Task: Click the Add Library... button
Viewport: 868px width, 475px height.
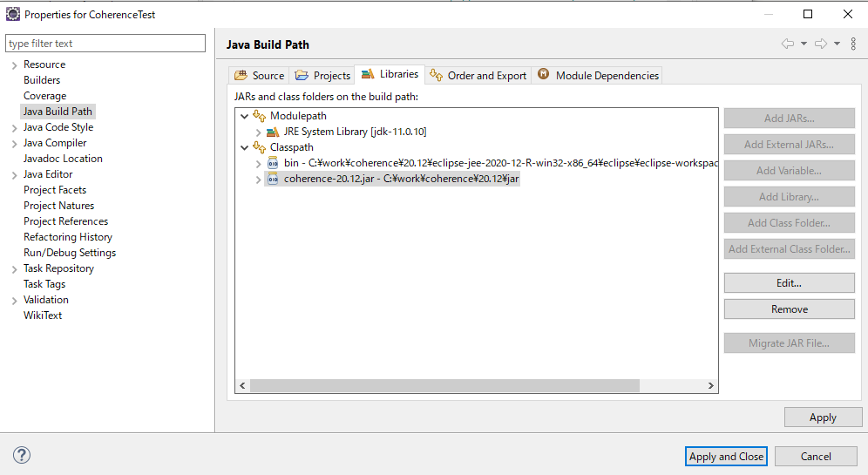Action: coord(789,196)
